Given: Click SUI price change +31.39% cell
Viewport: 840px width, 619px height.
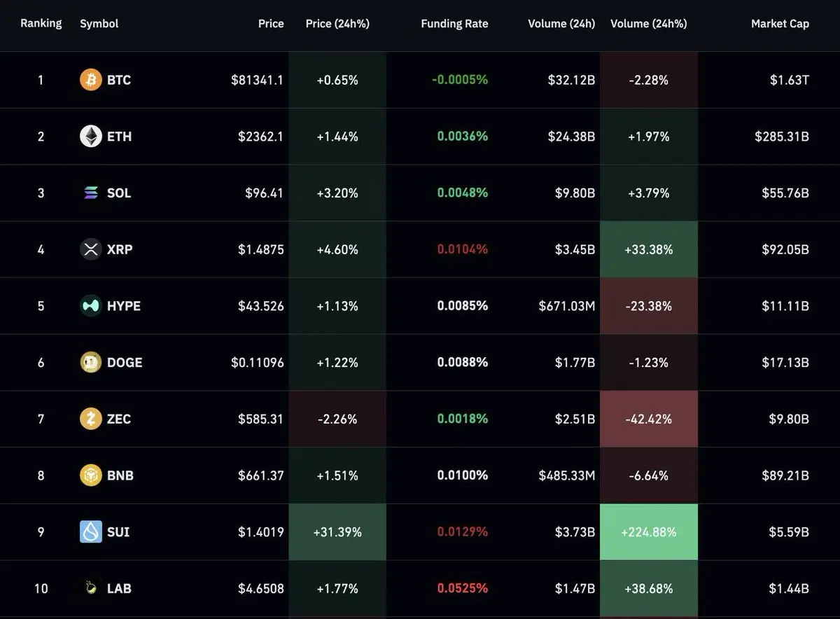Looking at the screenshot, I should point(337,532).
